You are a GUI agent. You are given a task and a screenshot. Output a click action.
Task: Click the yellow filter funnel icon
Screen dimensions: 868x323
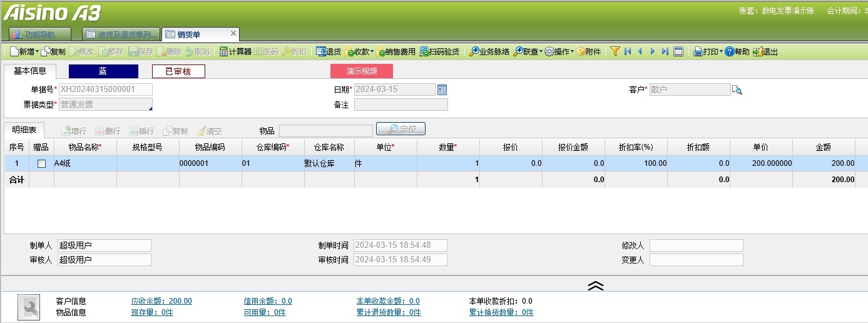pyautogui.click(x=615, y=52)
